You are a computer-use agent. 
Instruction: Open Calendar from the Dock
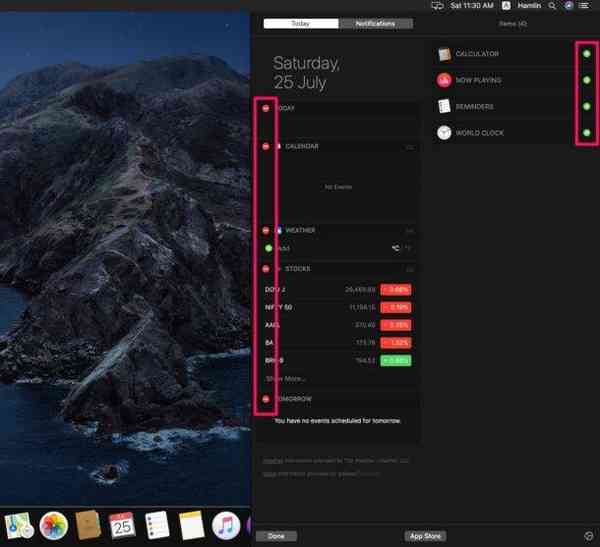(122, 526)
